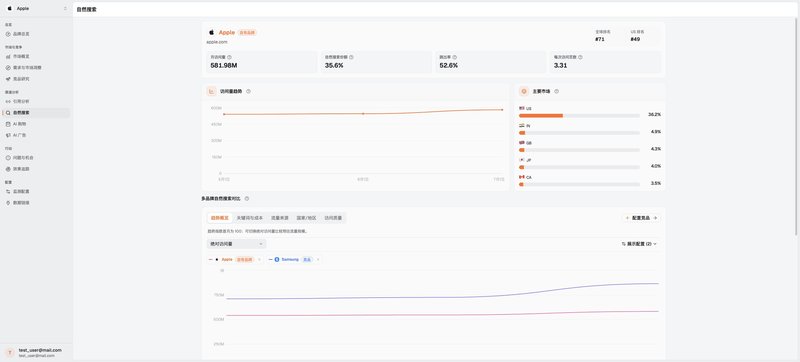Remove Samsung from the comparison legend
The width and height of the screenshot is (800, 362).
[318, 260]
